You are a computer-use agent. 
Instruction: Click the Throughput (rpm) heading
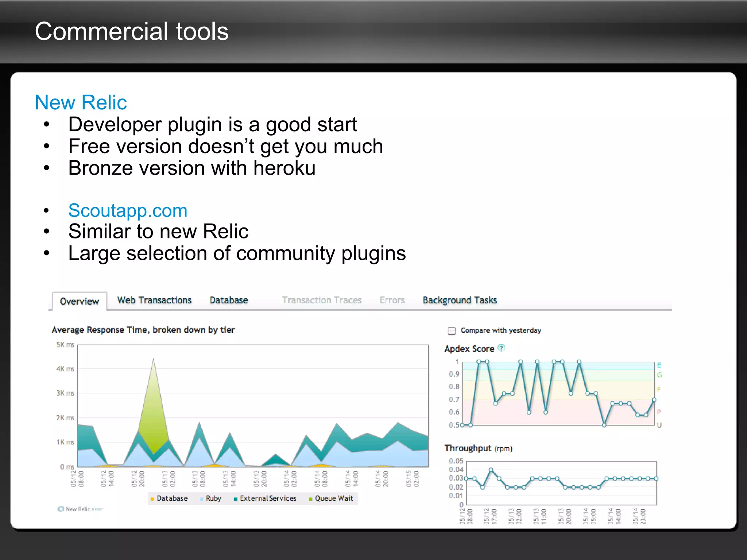tap(478, 448)
